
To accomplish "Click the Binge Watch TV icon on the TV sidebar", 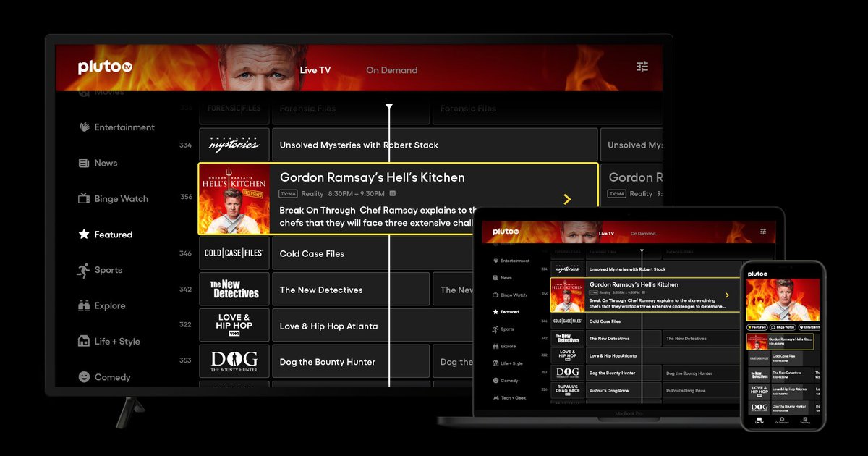I will point(84,199).
